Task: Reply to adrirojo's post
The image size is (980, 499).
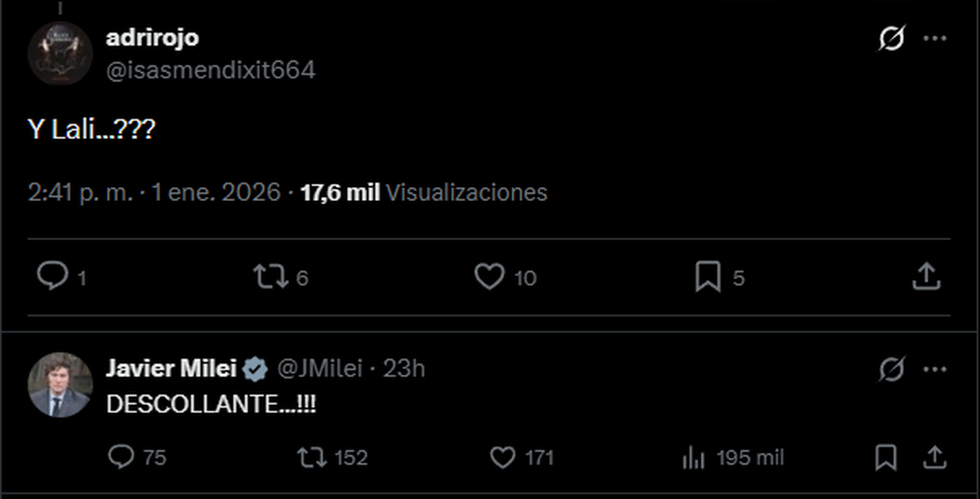Action: (x=53, y=278)
